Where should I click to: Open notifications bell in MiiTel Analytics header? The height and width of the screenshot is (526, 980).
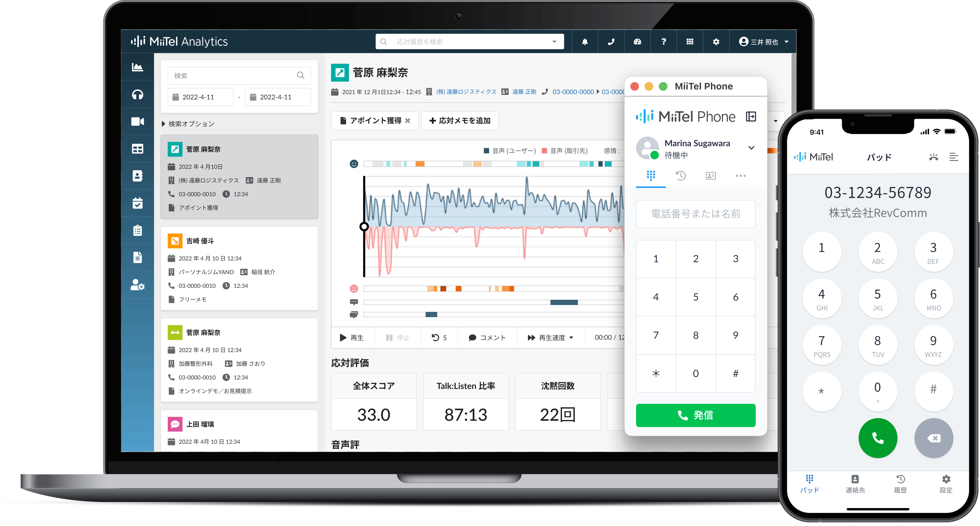tap(585, 42)
